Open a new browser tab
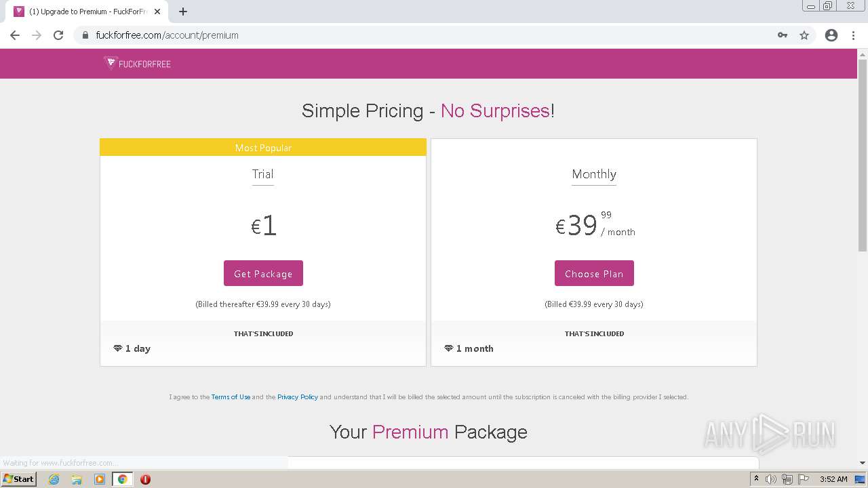 (x=183, y=12)
